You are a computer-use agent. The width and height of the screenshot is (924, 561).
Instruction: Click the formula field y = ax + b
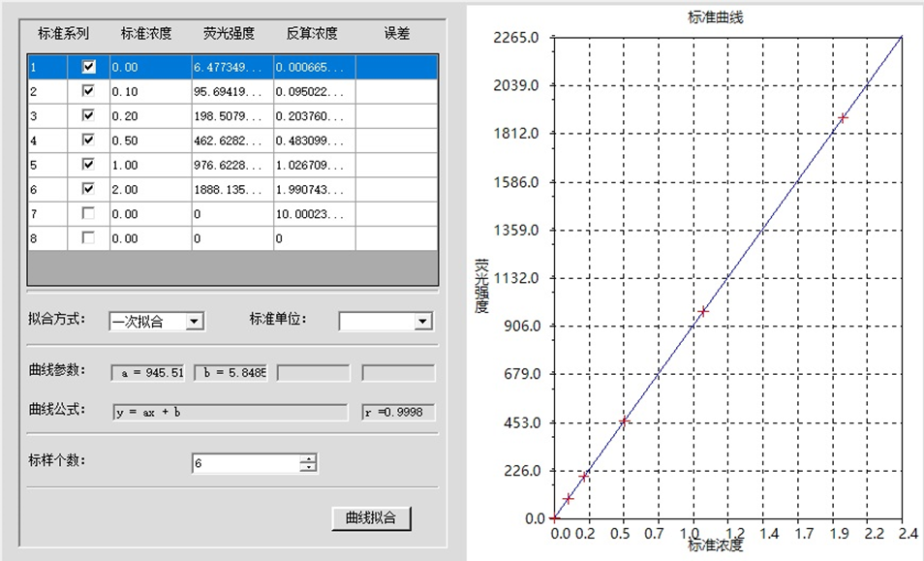[x=230, y=413]
